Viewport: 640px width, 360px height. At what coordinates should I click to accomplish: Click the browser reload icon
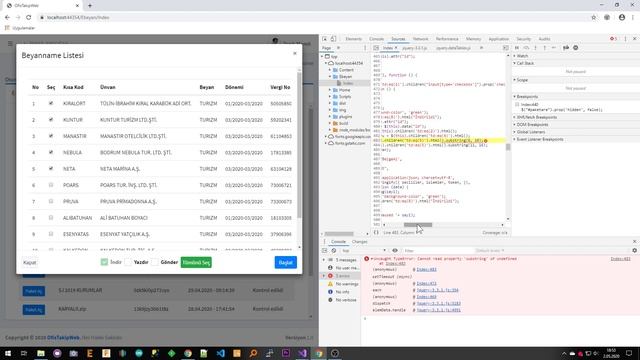(29, 18)
